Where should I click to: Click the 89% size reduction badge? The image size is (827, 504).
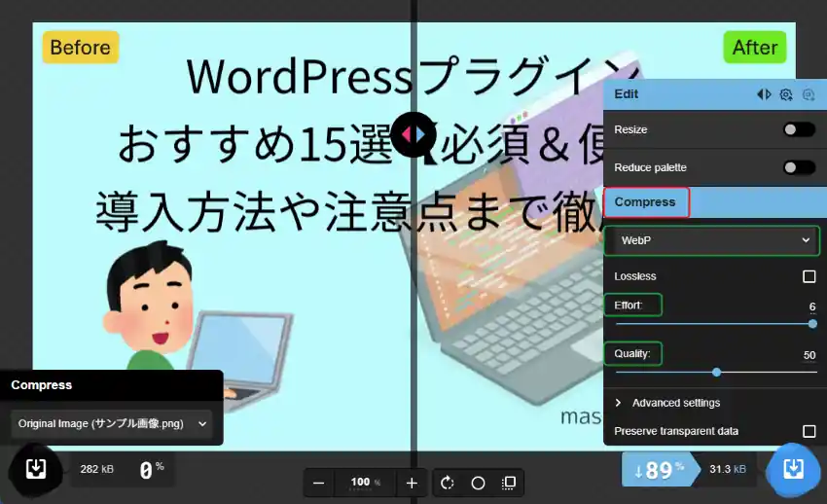pyautogui.click(x=660, y=469)
